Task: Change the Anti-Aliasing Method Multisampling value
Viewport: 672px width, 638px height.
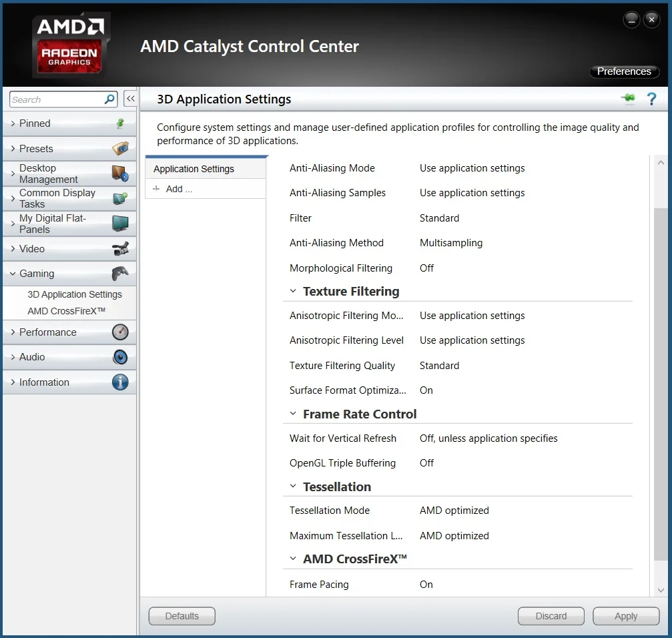Action: 451,243
